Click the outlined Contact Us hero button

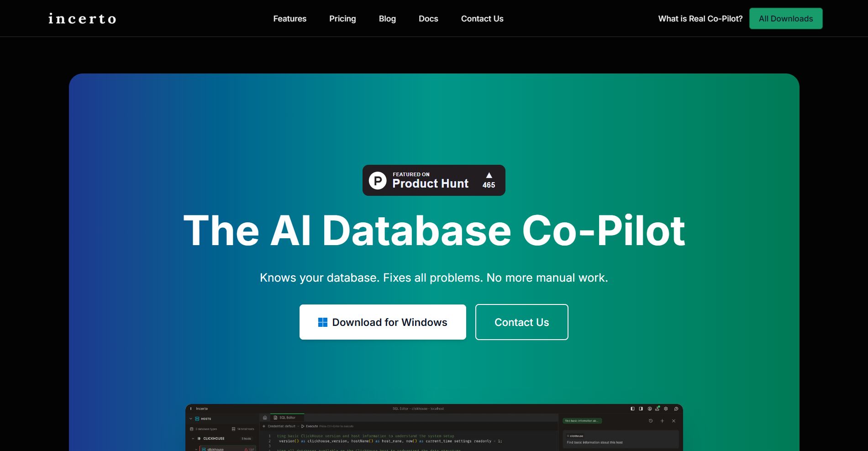521,322
